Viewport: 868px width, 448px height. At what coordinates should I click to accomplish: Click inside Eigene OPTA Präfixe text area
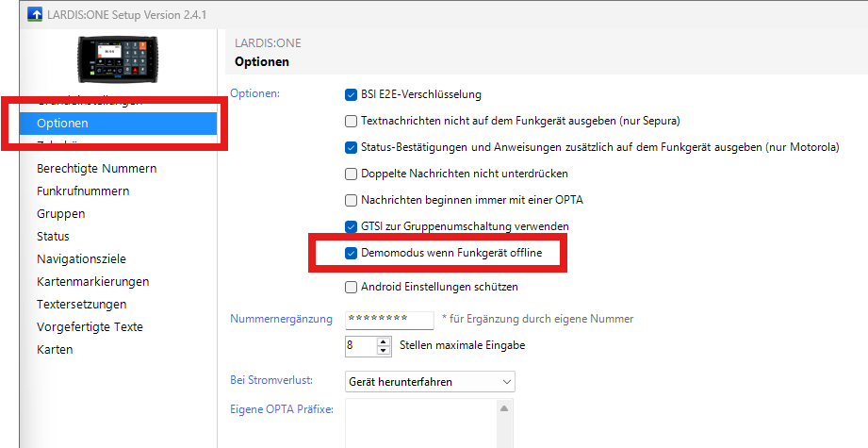[x=421, y=423]
